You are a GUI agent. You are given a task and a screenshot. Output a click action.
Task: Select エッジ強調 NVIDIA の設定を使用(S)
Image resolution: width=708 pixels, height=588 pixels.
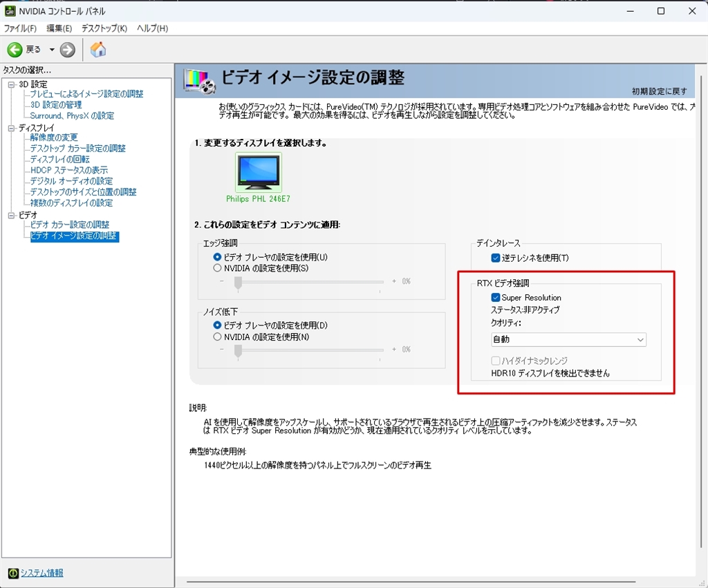(261, 268)
